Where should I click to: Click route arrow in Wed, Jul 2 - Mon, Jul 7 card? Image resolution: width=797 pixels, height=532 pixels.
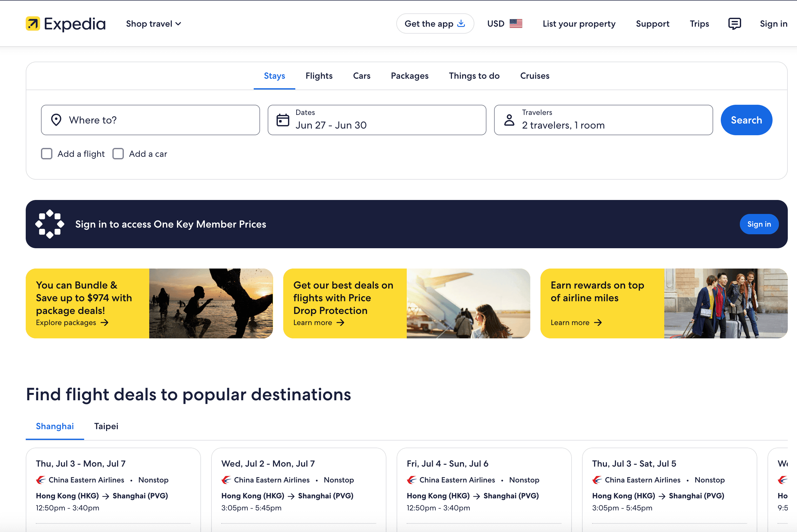coord(291,496)
